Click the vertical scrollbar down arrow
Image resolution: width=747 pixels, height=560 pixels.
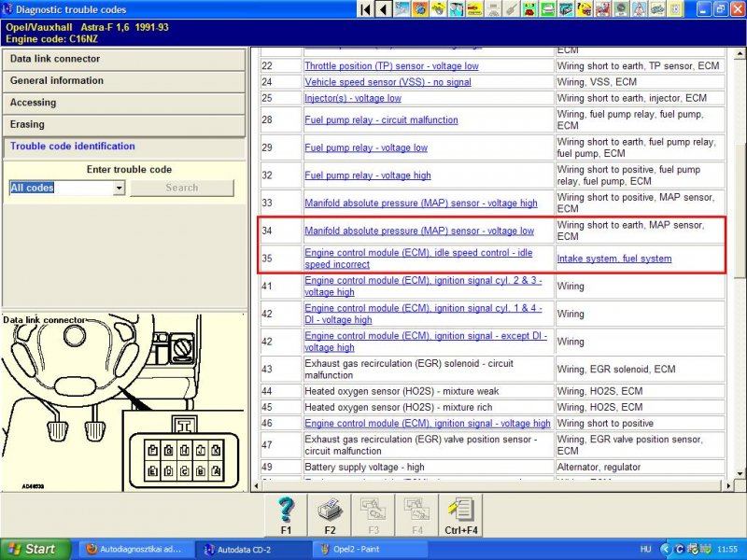coord(740,473)
